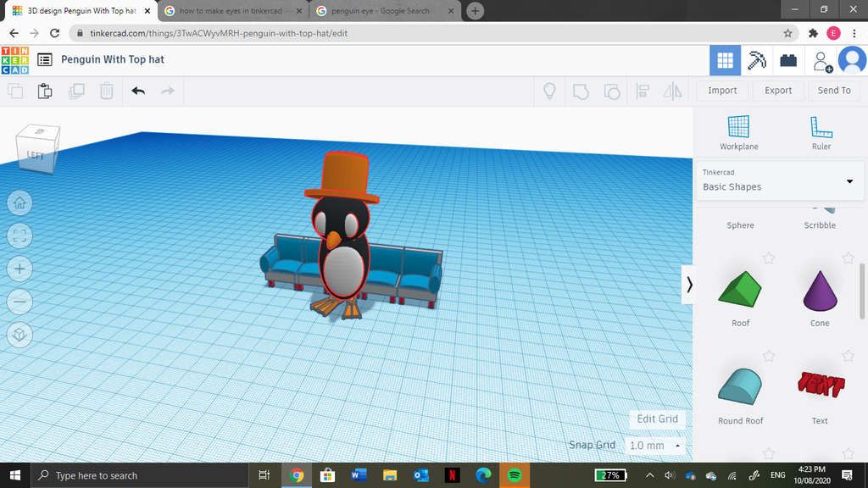Viewport: 868px width, 488px height.
Task: Bookmark this page with star icon
Action: (x=787, y=33)
